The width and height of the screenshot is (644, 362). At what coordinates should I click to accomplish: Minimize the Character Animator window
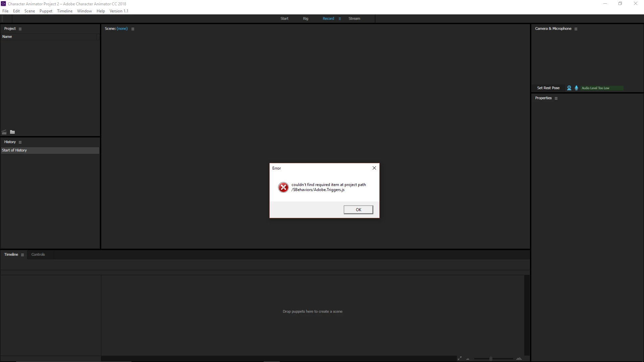(x=605, y=4)
